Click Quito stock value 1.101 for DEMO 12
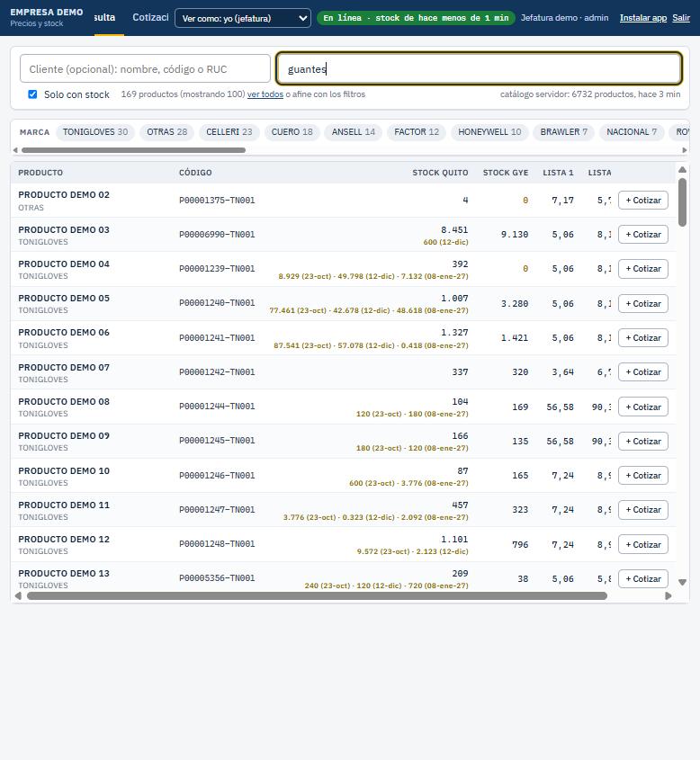The image size is (700, 760). pyautogui.click(x=454, y=539)
